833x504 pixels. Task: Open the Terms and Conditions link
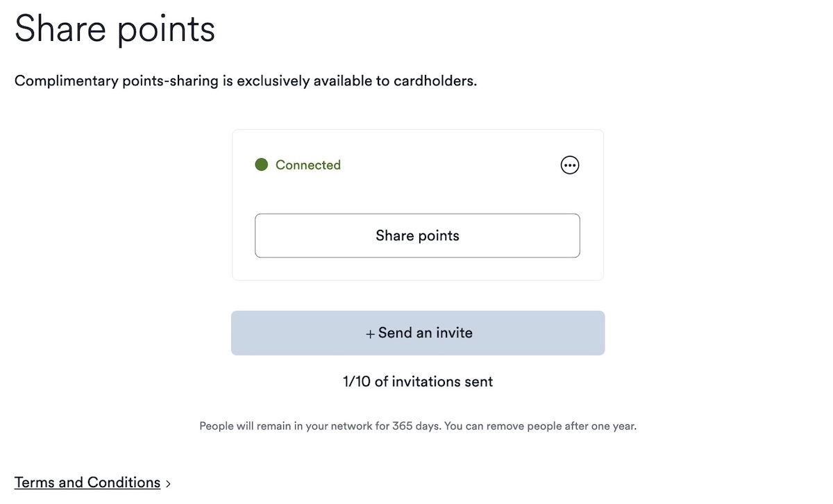(87, 482)
